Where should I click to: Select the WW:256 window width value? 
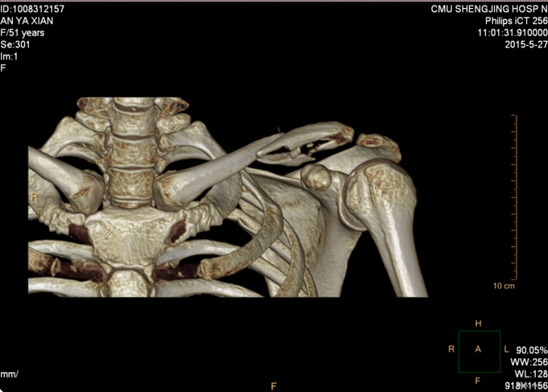coord(529,362)
